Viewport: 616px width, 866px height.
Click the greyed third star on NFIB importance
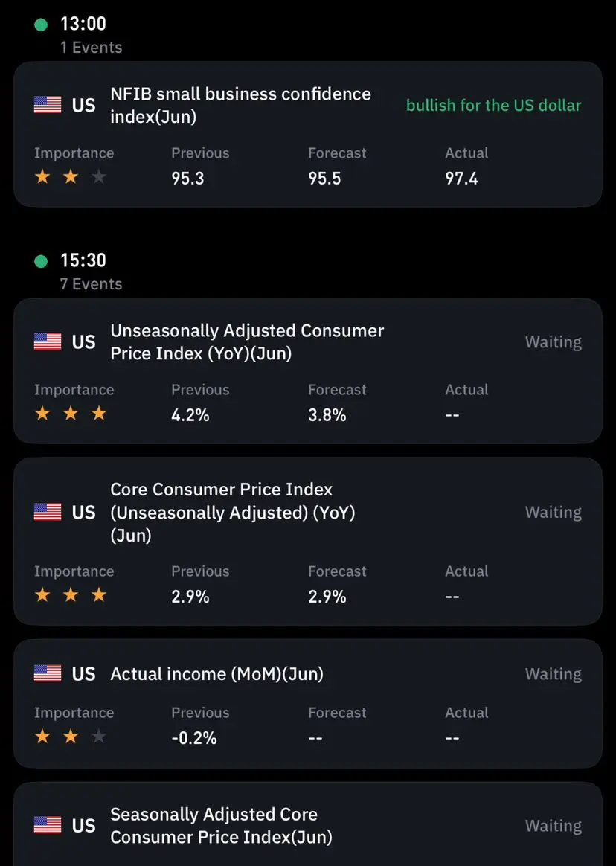tap(99, 177)
